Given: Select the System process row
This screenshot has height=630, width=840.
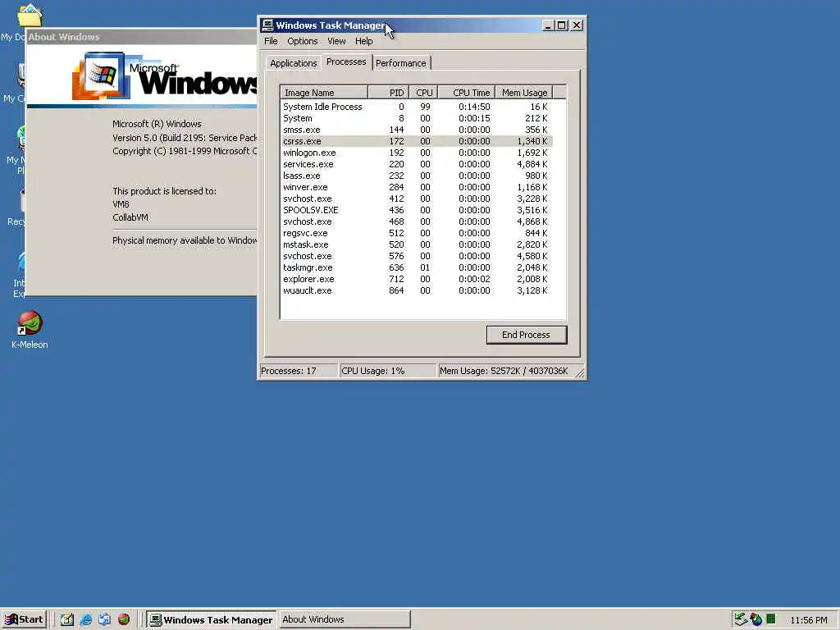Looking at the screenshot, I should 416,118.
